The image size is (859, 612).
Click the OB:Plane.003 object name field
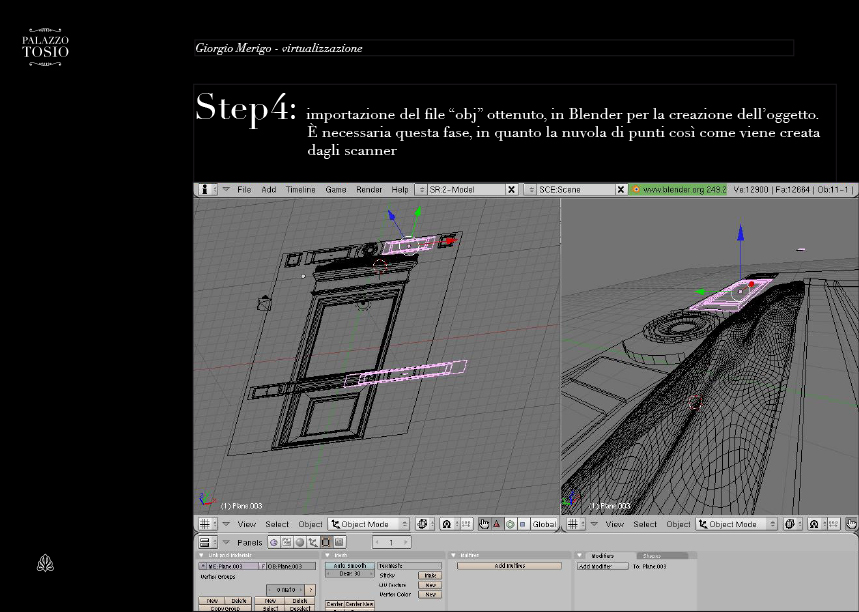[x=291, y=566]
